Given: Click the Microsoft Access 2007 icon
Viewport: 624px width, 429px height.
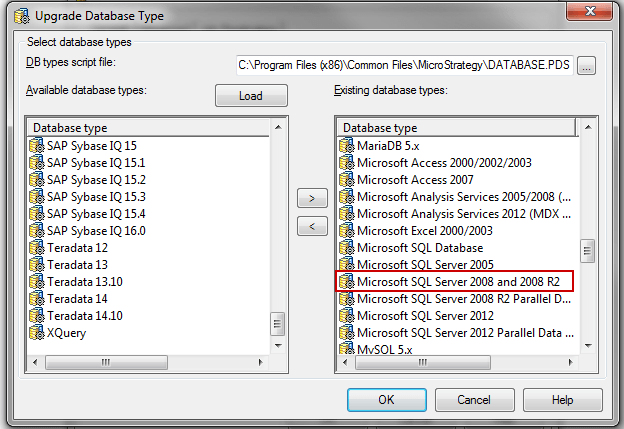Looking at the screenshot, I should (x=347, y=179).
